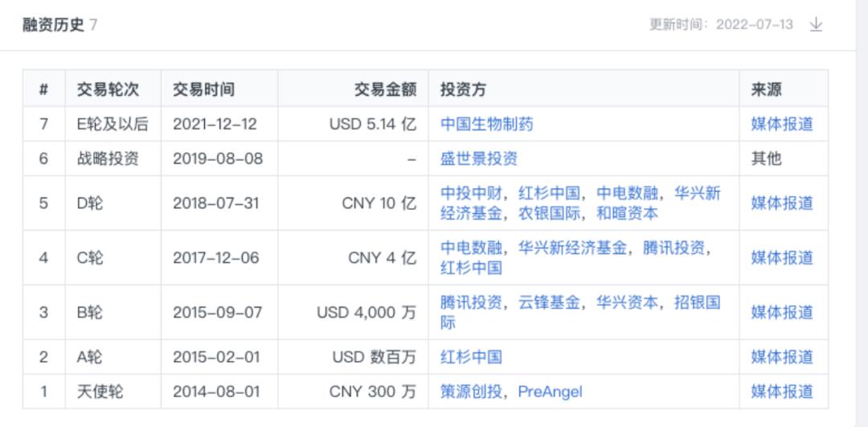
Task: Click 腾讯投资 in the C轮 row
Action: [x=674, y=248]
